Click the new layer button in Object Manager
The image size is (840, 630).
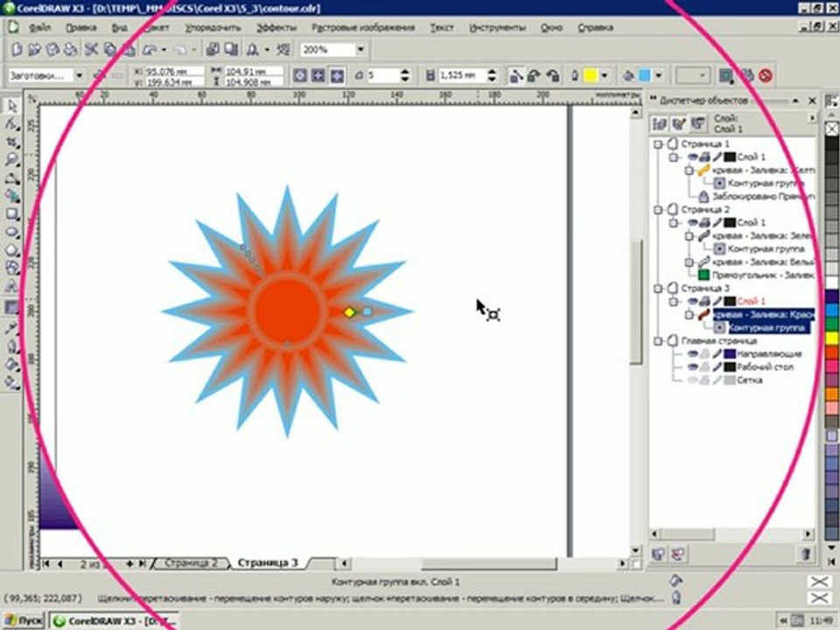[659, 554]
